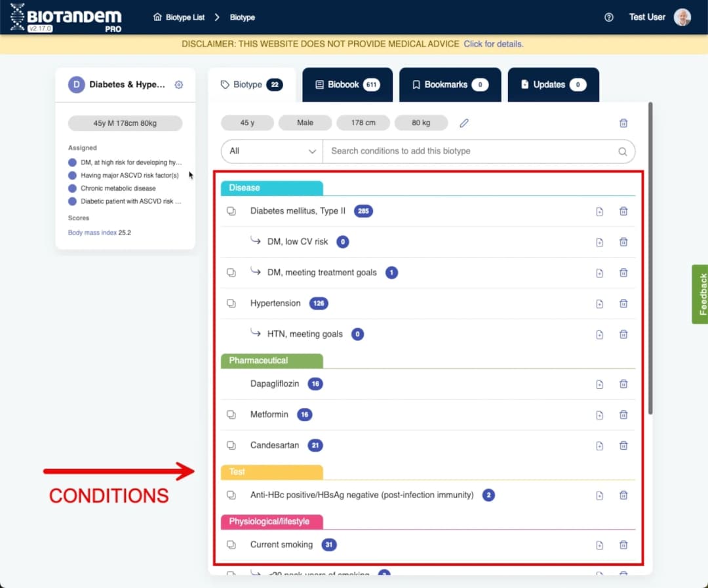Click the pencil edit icon next to 80 kg
The width and height of the screenshot is (708, 588).
click(x=464, y=123)
